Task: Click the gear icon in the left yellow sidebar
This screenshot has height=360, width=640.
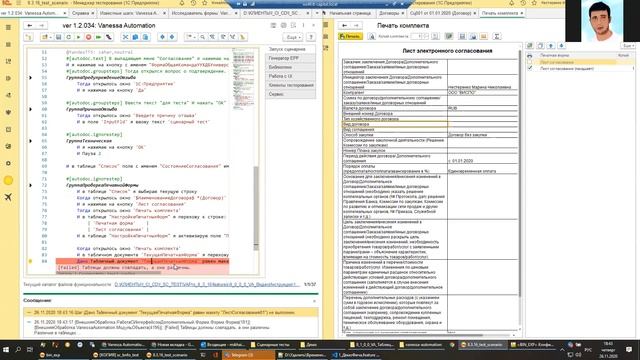Action: coord(8,163)
